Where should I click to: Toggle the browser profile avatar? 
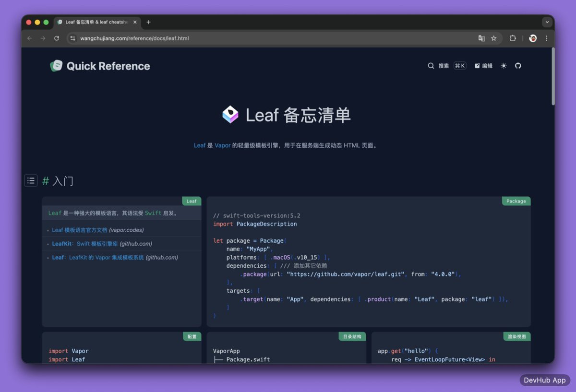[533, 37]
